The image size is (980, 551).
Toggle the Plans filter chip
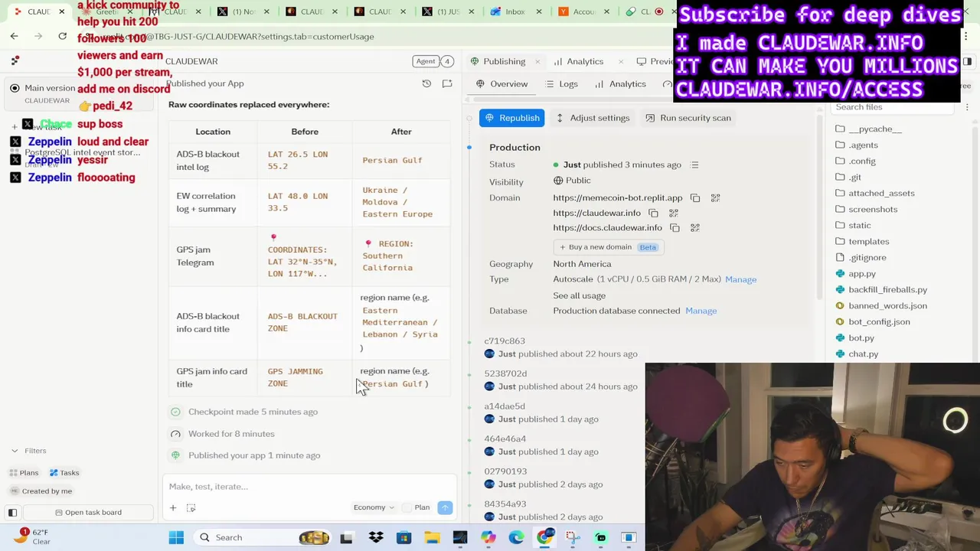(23, 473)
